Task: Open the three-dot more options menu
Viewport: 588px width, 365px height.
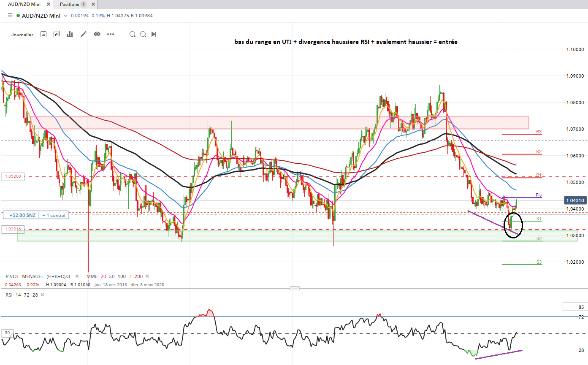Action: coord(111,34)
